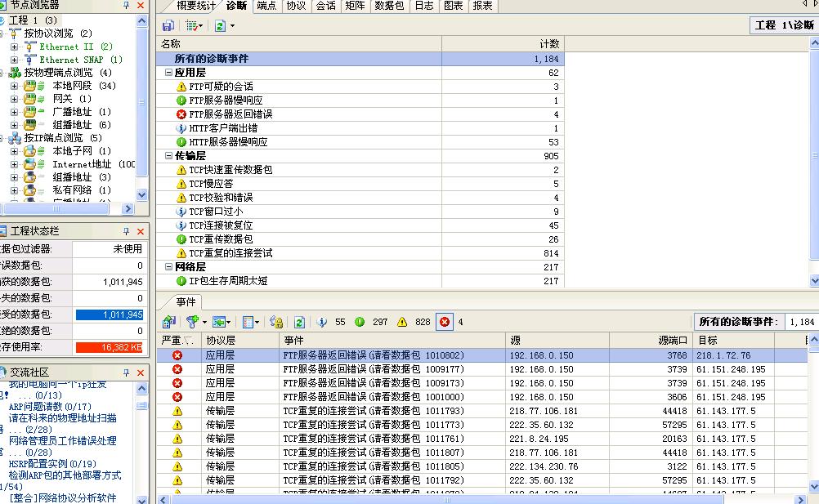Viewport: 819px width, 504px height.
Task: Switch to the 矩阵 tab
Action: pos(355,5)
